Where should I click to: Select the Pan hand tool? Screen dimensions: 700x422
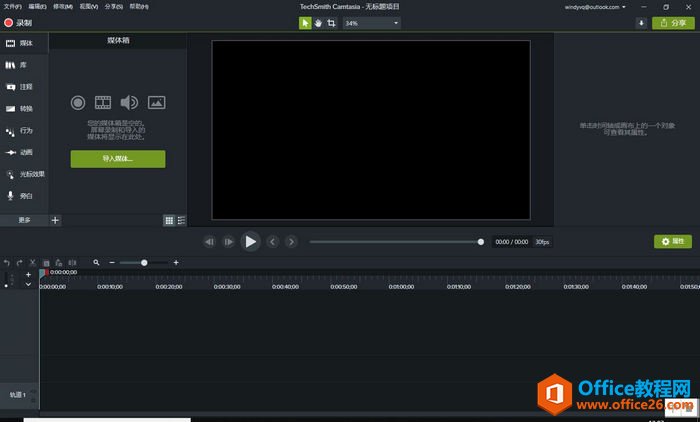(x=318, y=23)
